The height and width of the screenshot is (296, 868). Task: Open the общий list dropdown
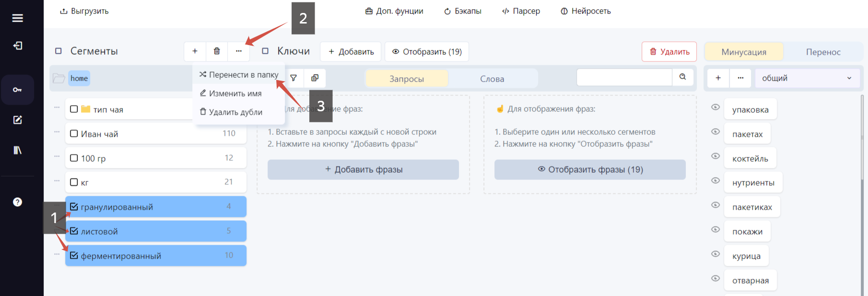[x=807, y=78]
